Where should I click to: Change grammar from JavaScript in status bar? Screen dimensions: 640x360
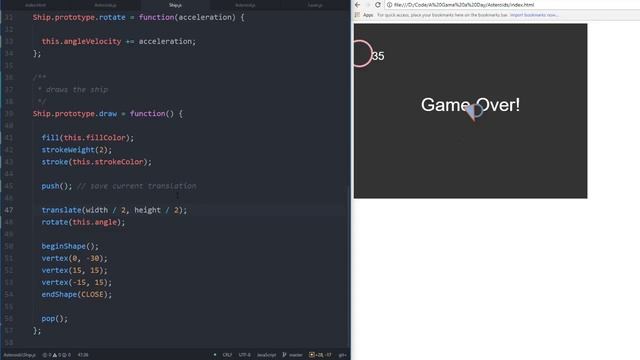(266, 355)
